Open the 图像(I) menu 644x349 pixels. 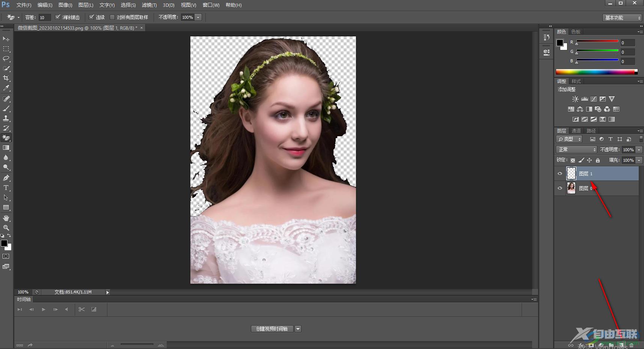(x=65, y=5)
